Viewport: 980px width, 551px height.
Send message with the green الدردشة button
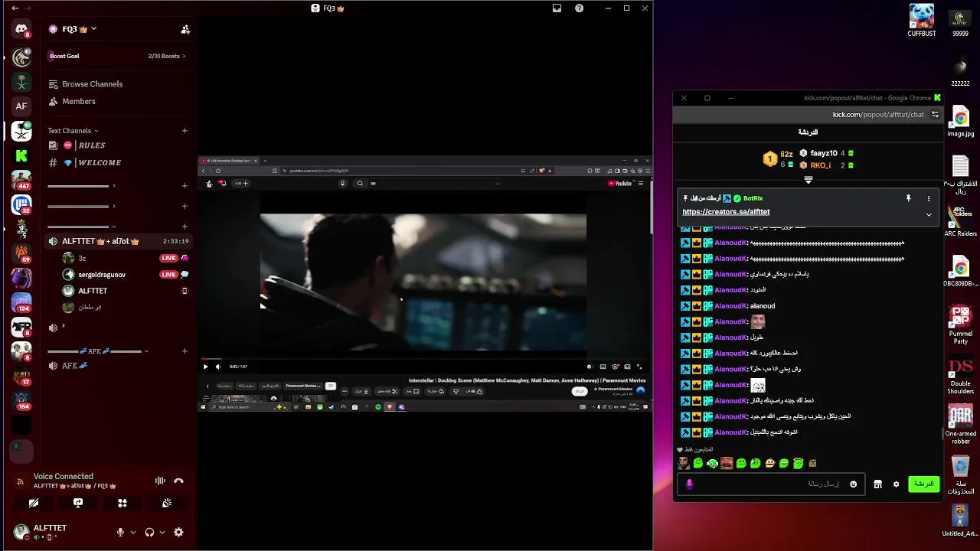[x=923, y=484]
